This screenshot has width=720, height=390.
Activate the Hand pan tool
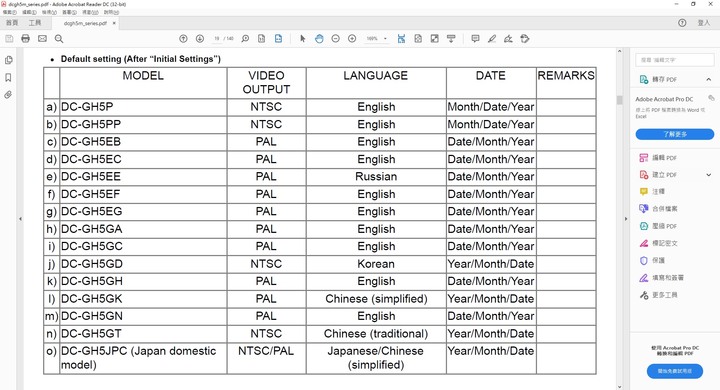[319, 39]
